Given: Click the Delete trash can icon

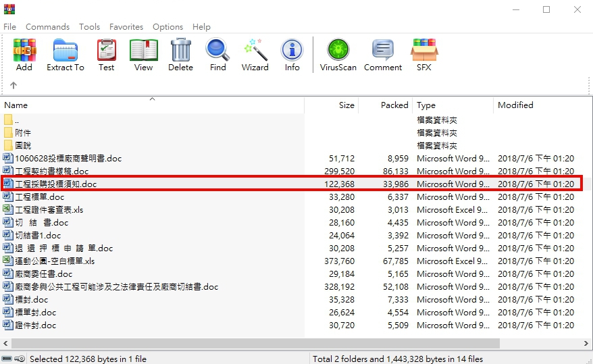Looking at the screenshot, I should pos(181,50).
